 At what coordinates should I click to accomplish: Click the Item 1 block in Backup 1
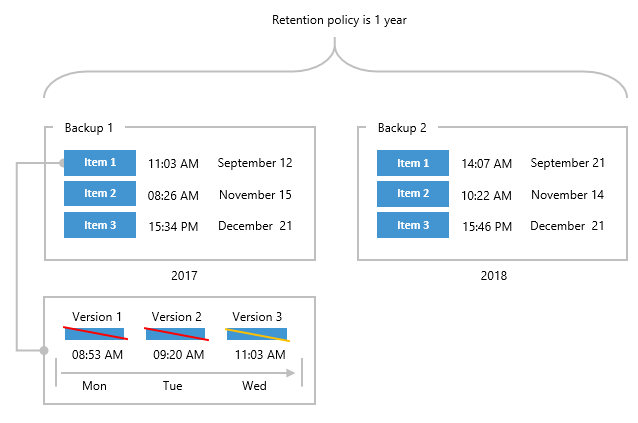100,163
